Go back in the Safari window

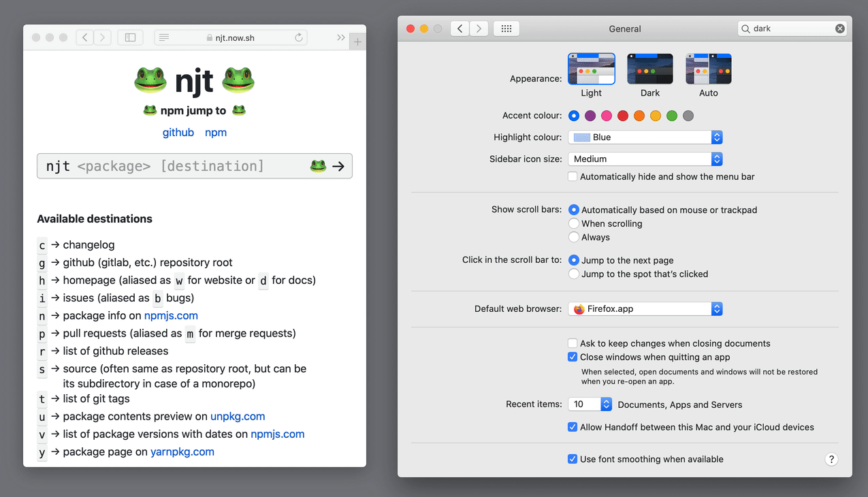(x=85, y=37)
